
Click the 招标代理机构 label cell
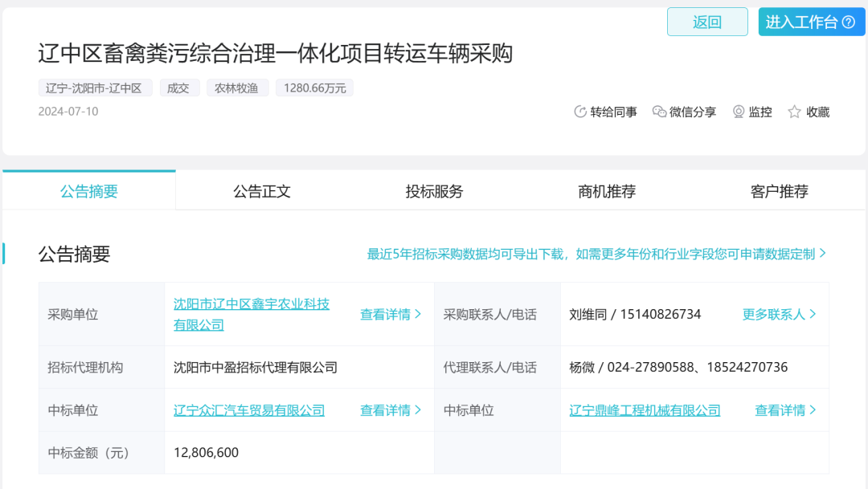tap(102, 367)
